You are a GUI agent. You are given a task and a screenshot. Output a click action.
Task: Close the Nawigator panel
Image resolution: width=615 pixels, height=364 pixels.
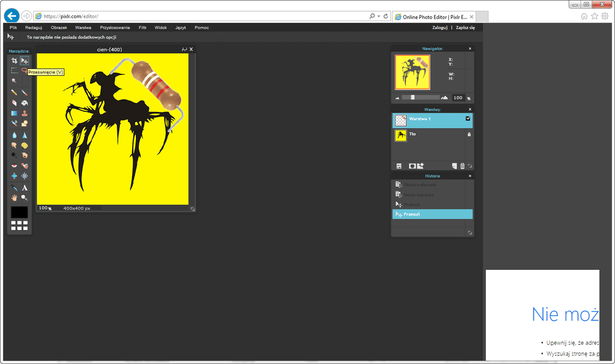click(x=470, y=49)
